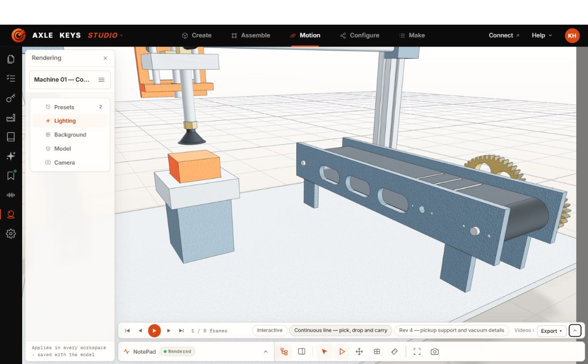588x364 pixels.
Task: Open the KH user avatar
Action: (572, 36)
